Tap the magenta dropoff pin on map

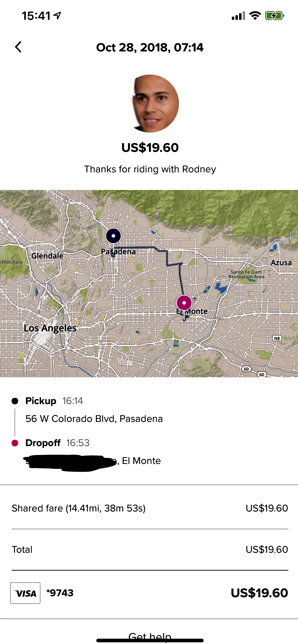coord(184,303)
